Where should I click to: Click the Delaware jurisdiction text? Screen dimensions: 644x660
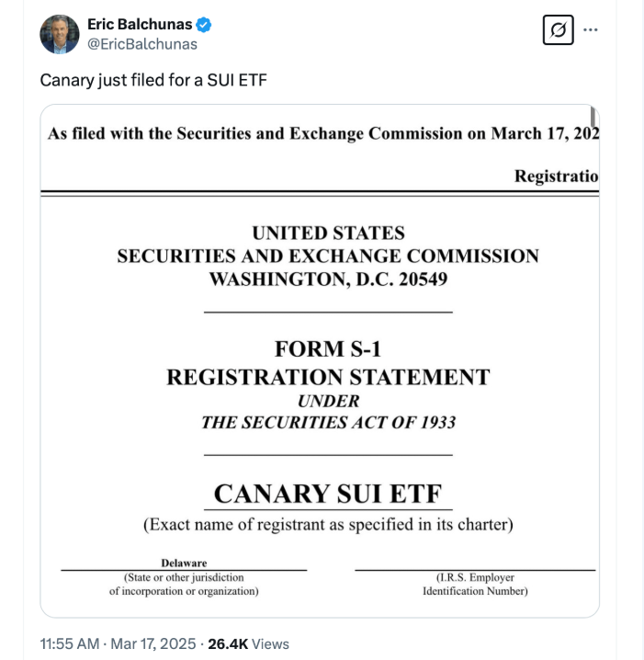point(184,563)
